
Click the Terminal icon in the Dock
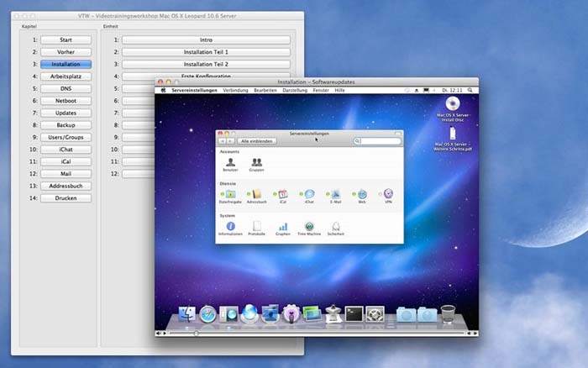[x=354, y=314]
